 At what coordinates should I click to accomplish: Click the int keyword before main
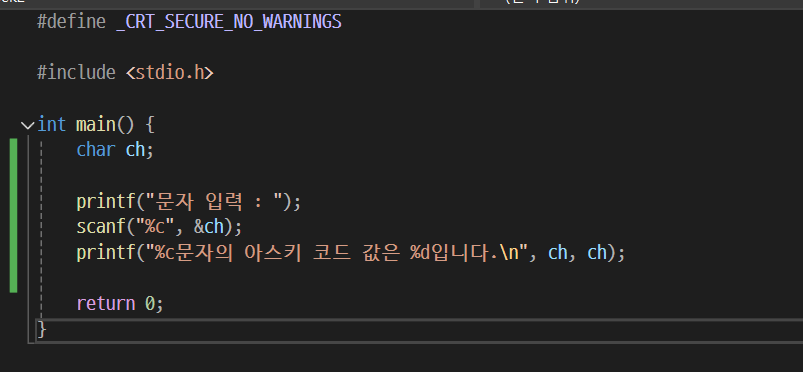tap(51, 125)
